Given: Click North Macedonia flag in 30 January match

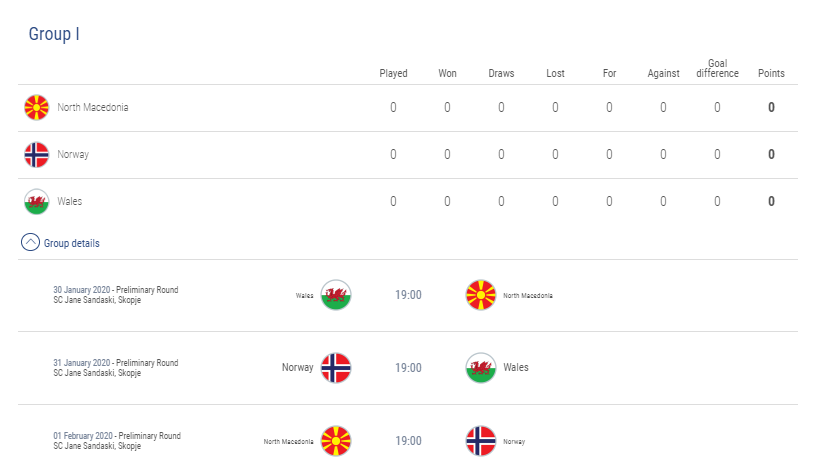Looking at the screenshot, I should 480,295.
